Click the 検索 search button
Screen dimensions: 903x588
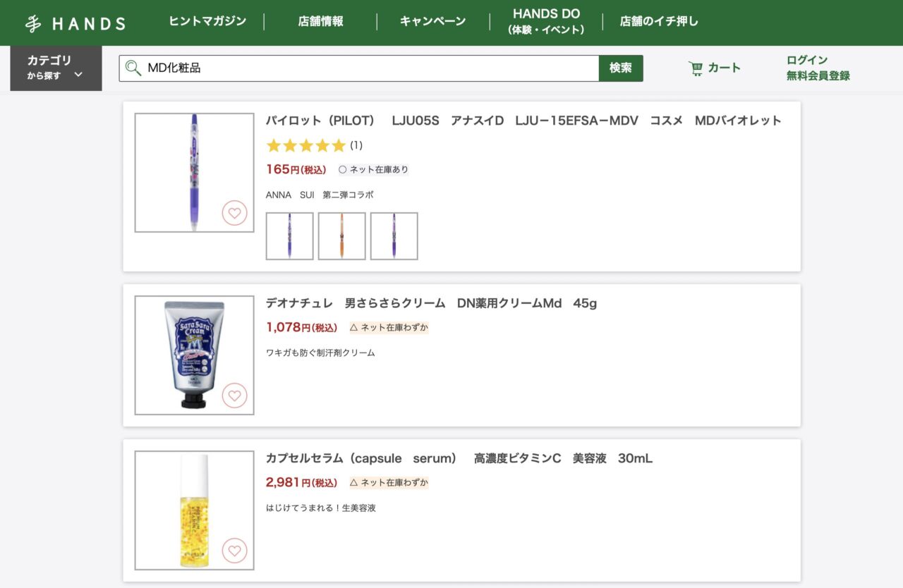click(621, 68)
